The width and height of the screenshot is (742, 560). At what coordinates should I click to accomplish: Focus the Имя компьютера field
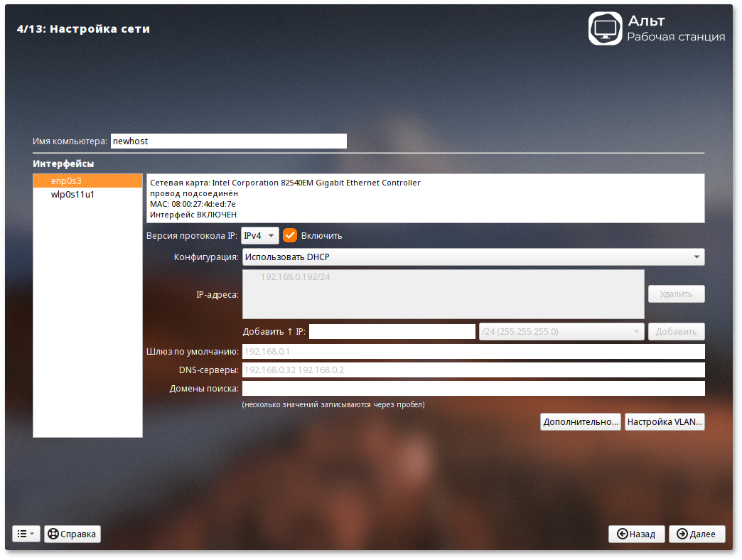[228, 141]
